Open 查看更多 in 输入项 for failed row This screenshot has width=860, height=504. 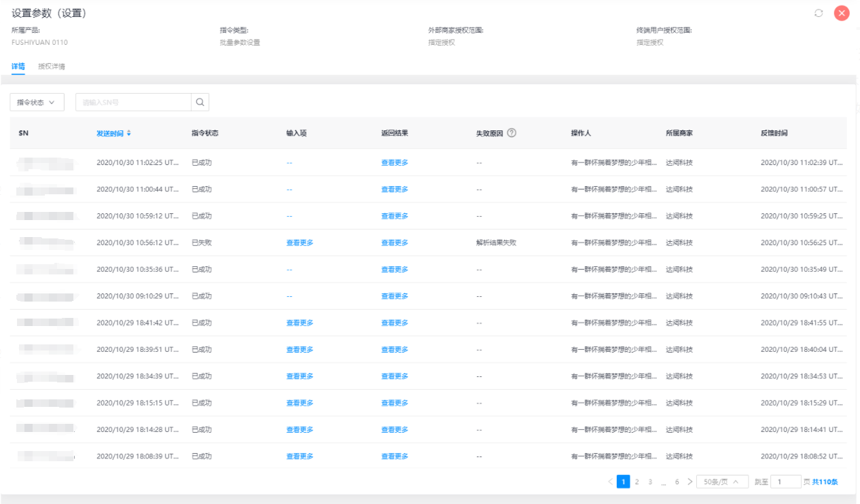tap(300, 242)
